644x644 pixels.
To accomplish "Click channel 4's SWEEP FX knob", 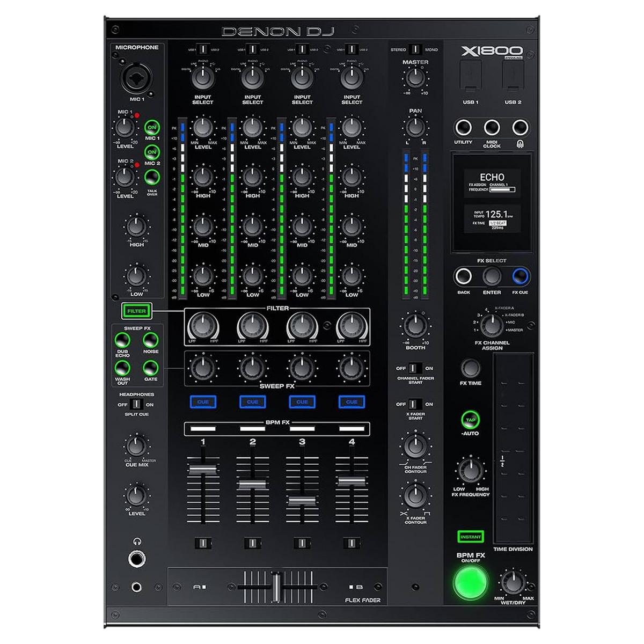I will coord(352,368).
